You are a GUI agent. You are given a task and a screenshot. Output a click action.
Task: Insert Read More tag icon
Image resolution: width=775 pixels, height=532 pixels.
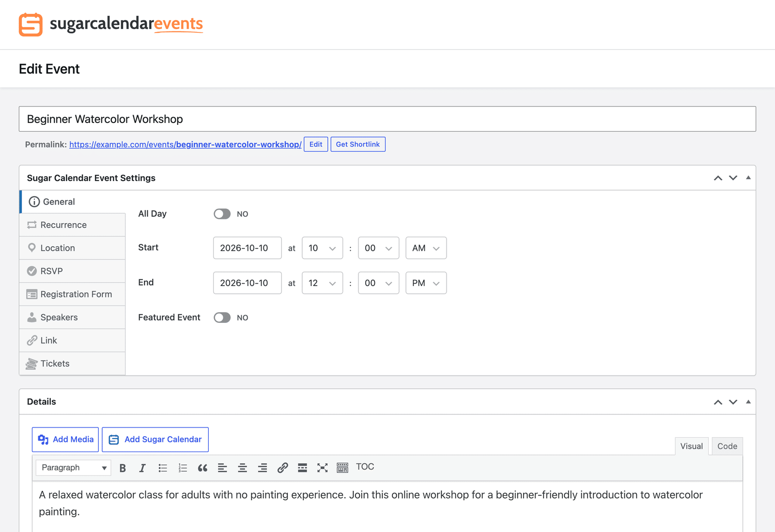point(302,468)
